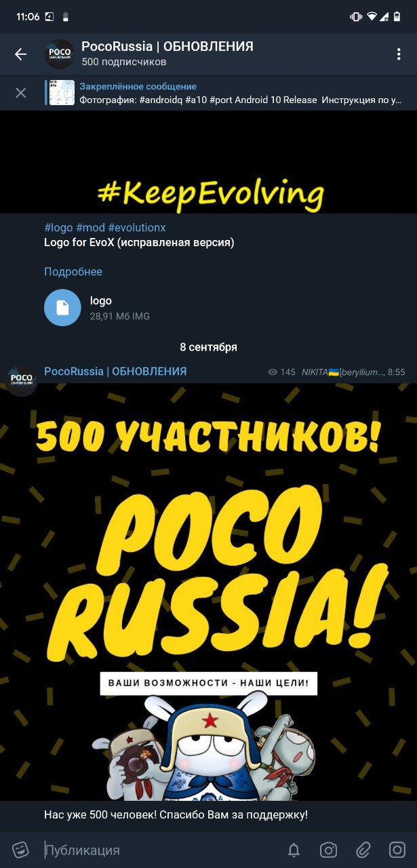Viewport: 417px width, 868px height.
Task: Open the #KeepEvolving banner image
Action: click(208, 162)
